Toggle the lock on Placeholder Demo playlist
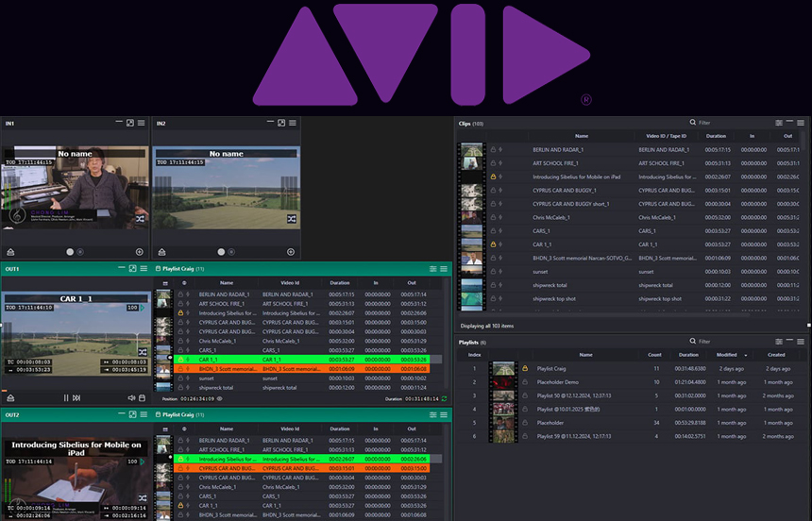Viewport: 812px width, 521px height. 525,382
